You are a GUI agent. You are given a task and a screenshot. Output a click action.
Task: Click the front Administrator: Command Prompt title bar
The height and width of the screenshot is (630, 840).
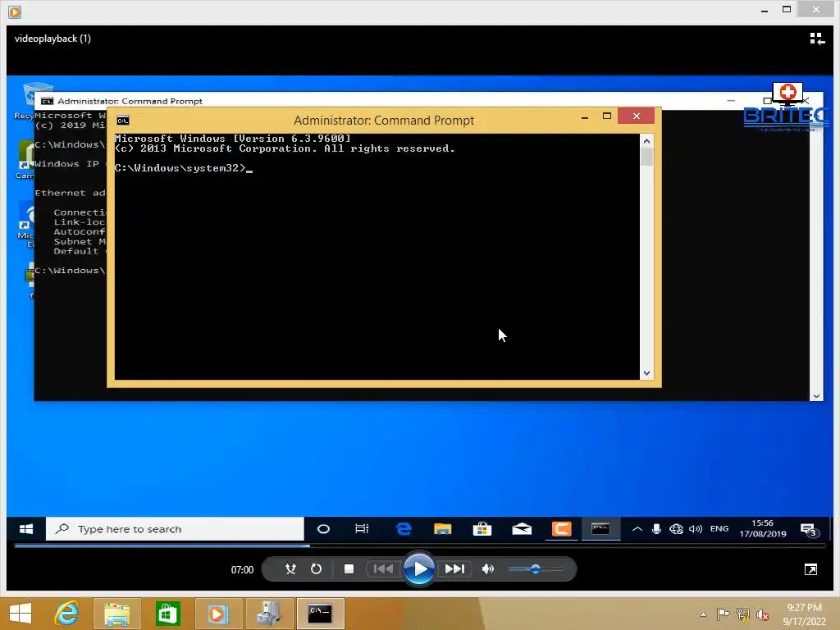coord(384,120)
